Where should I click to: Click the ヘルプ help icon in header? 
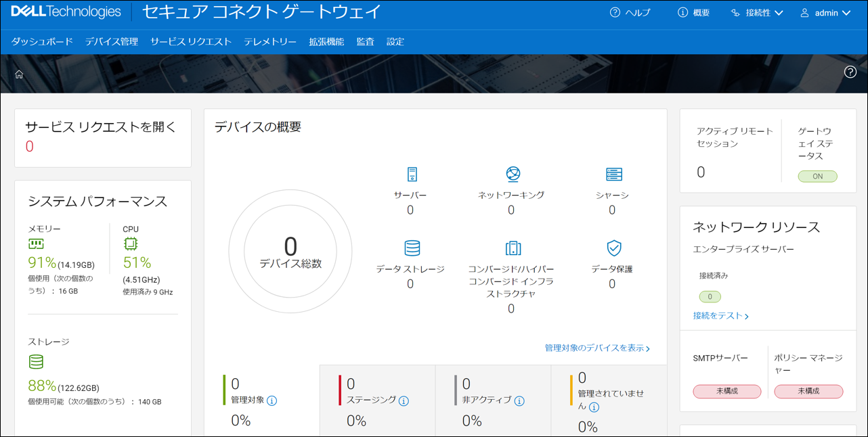click(x=615, y=13)
